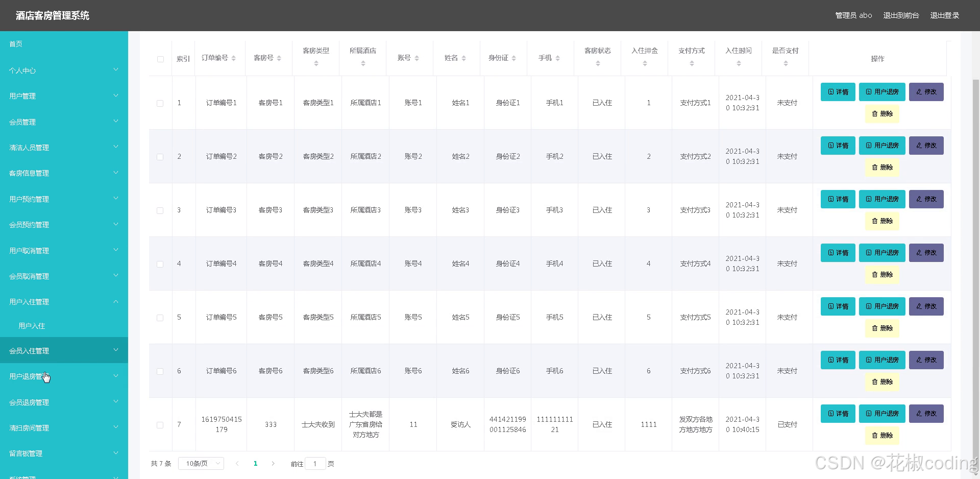The width and height of the screenshot is (980, 479).
Task: Expand the 个人中心 sidebar menu
Action: (x=64, y=70)
